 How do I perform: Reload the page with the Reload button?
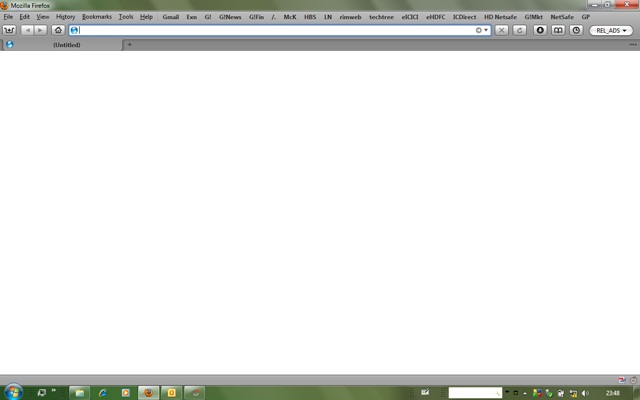[x=519, y=31]
